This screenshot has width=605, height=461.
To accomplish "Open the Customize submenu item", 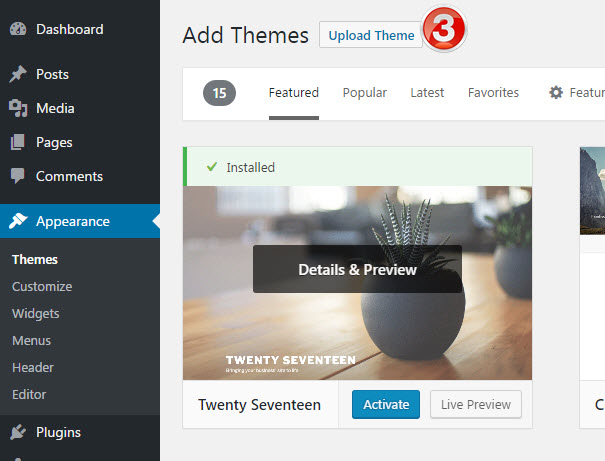I will (42, 286).
